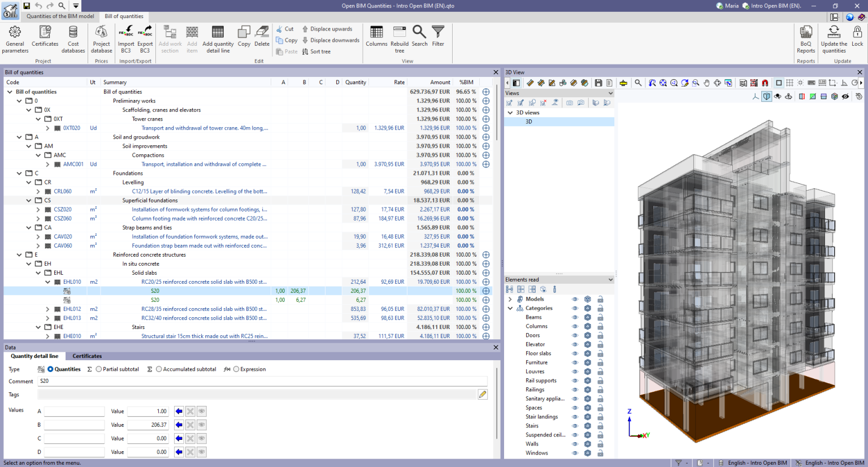Hide the Walls category with its eye toggle
868x467 pixels.
(x=575, y=444)
